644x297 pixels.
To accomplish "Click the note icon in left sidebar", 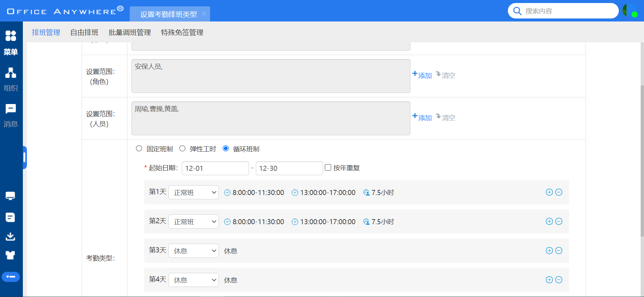I will [x=10, y=217].
